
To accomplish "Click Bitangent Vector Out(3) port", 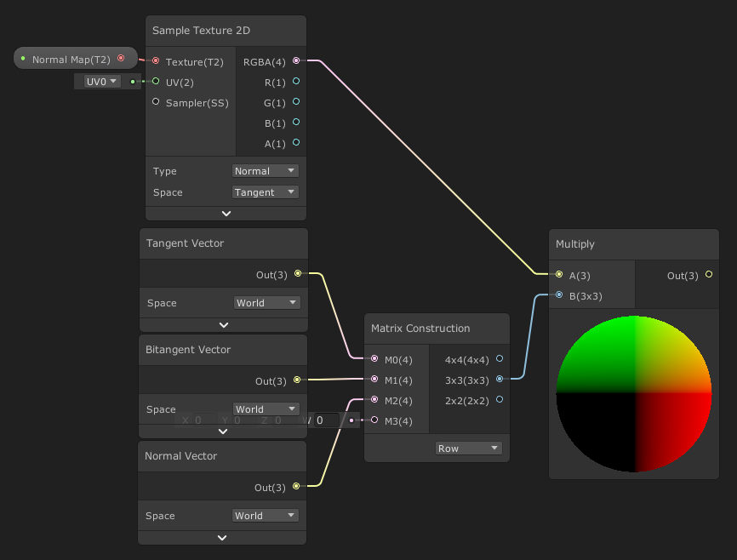I will point(297,380).
